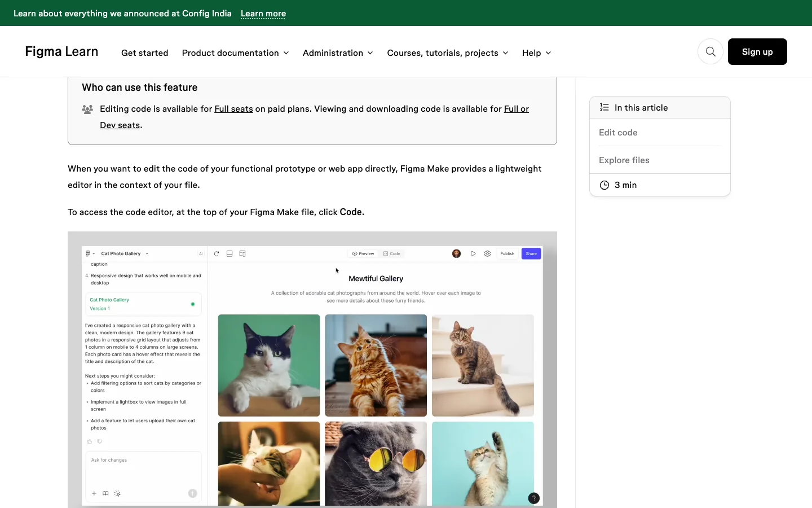Click the 3 min reading time label
Image resolution: width=812 pixels, height=508 pixels.
[626, 185]
